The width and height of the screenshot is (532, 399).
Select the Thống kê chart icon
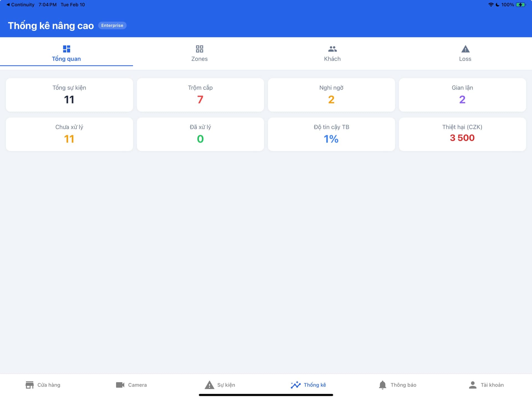(x=296, y=385)
